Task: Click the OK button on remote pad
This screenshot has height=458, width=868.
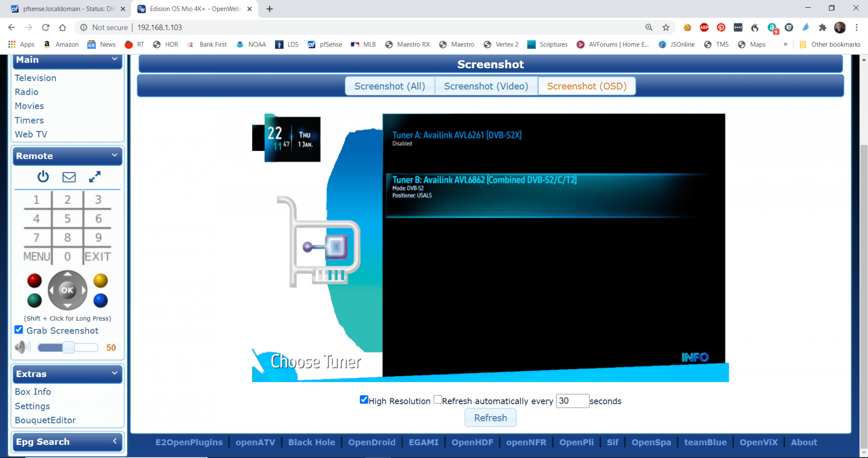Action: (x=67, y=290)
